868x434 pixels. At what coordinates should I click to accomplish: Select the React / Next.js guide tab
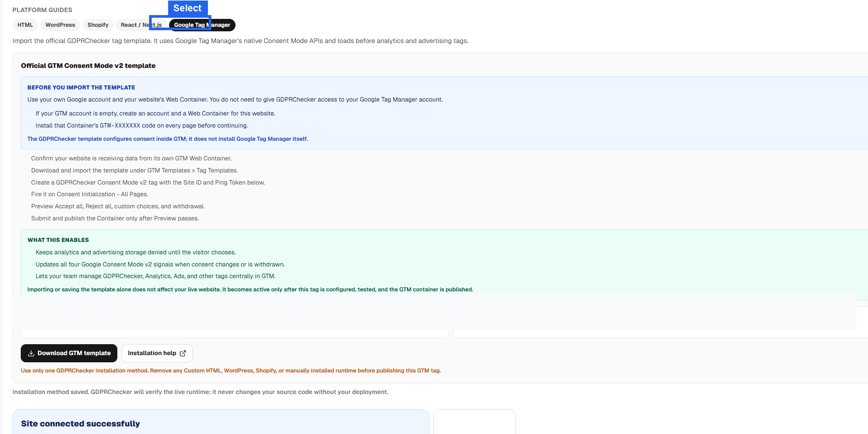[141, 25]
